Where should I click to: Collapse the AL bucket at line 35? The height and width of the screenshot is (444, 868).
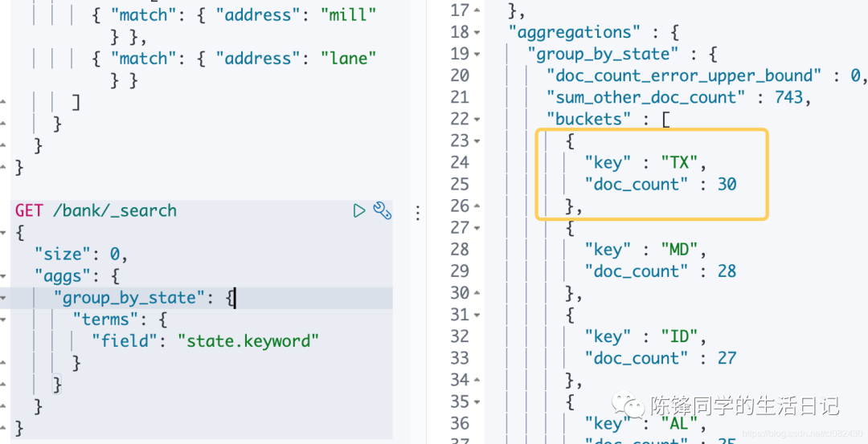(x=477, y=401)
